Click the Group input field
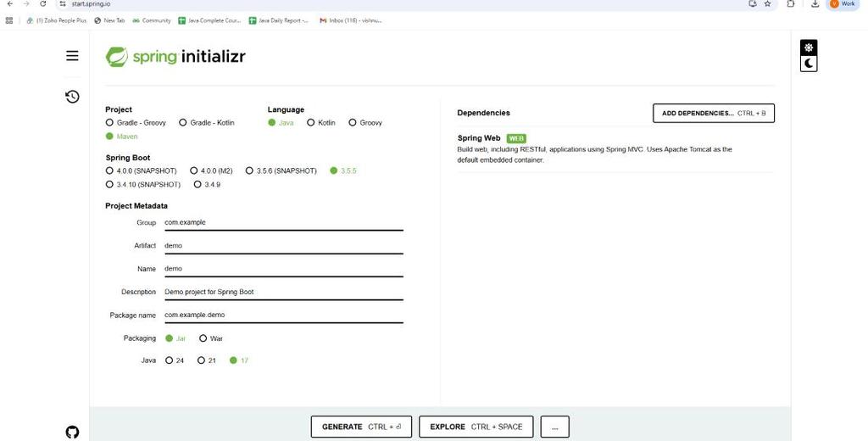 tap(283, 223)
